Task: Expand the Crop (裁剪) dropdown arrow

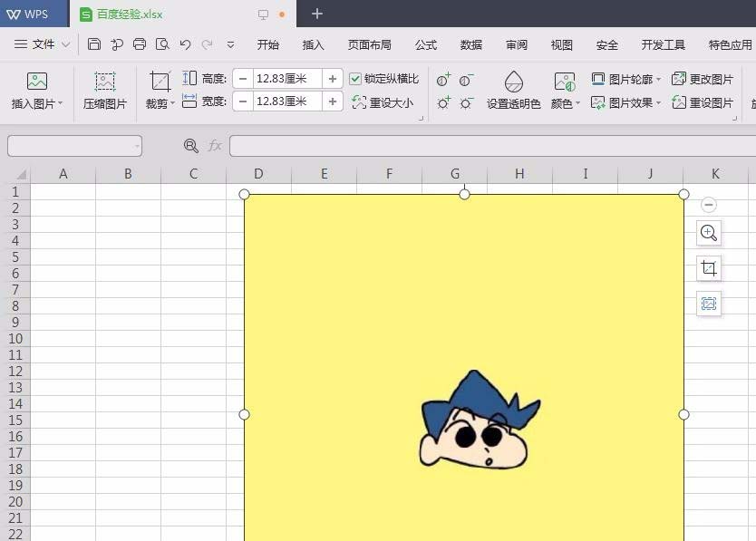Action: [x=172, y=103]
